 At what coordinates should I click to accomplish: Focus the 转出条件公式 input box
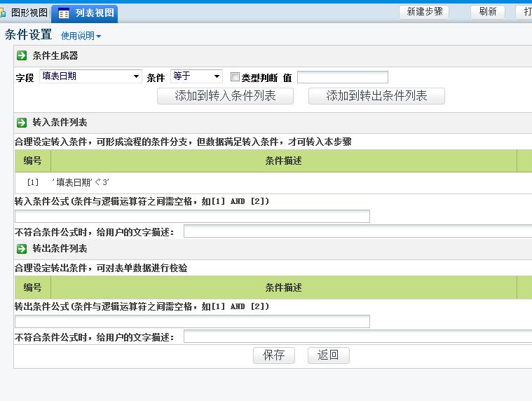click(x=192, y=321)
